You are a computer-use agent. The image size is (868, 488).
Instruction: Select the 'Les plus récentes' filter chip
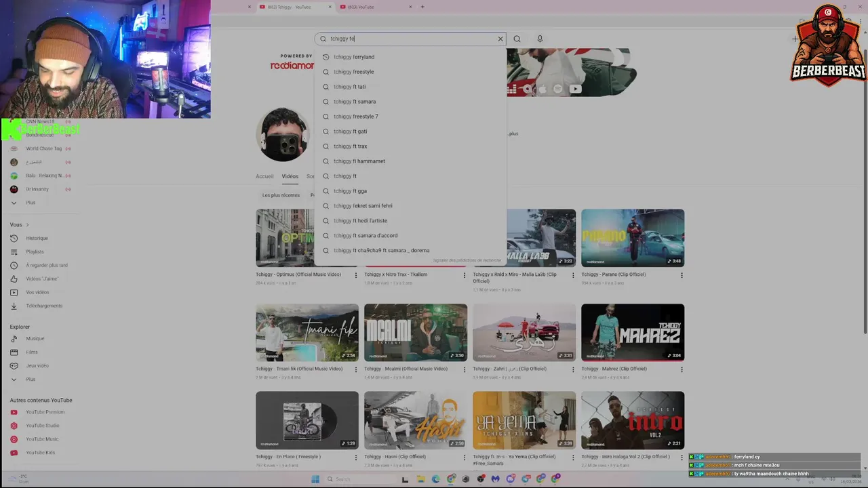click(281, 195)
